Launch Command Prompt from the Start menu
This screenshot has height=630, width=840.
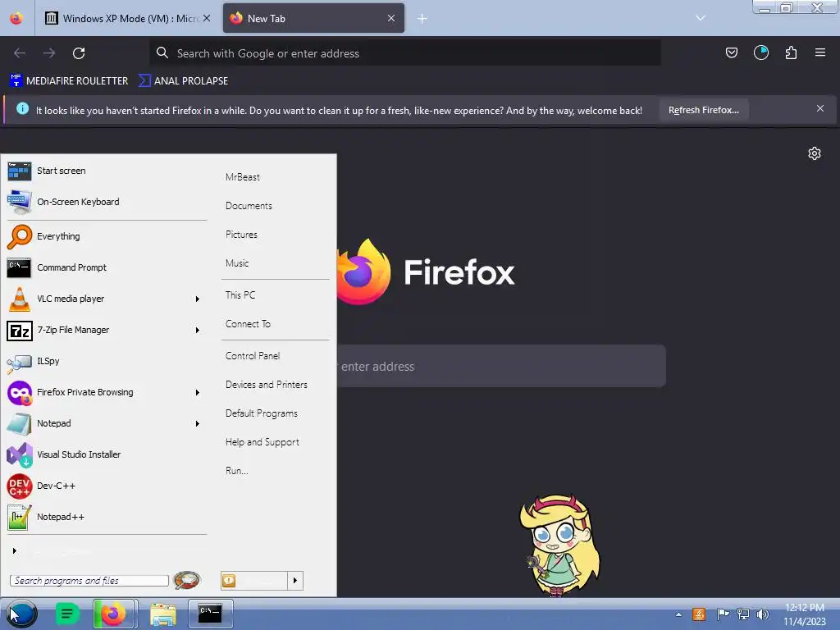pos(106,267)
